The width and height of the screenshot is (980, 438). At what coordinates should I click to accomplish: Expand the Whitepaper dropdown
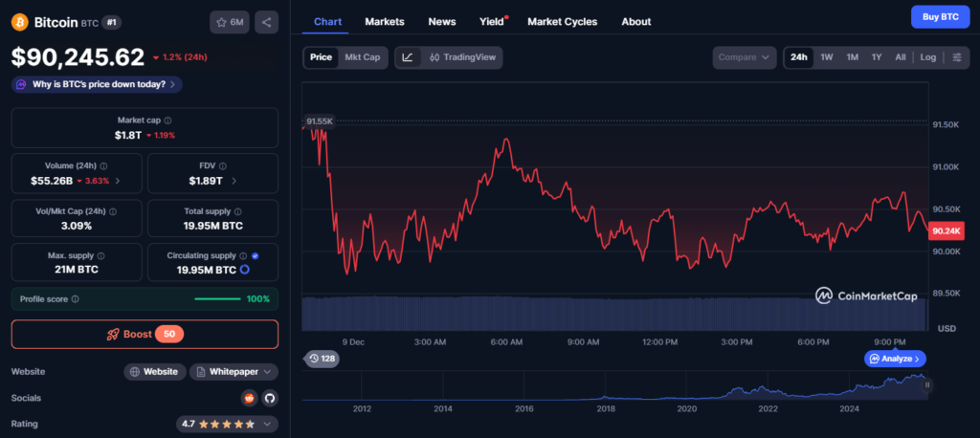click(x=234, y=371)
